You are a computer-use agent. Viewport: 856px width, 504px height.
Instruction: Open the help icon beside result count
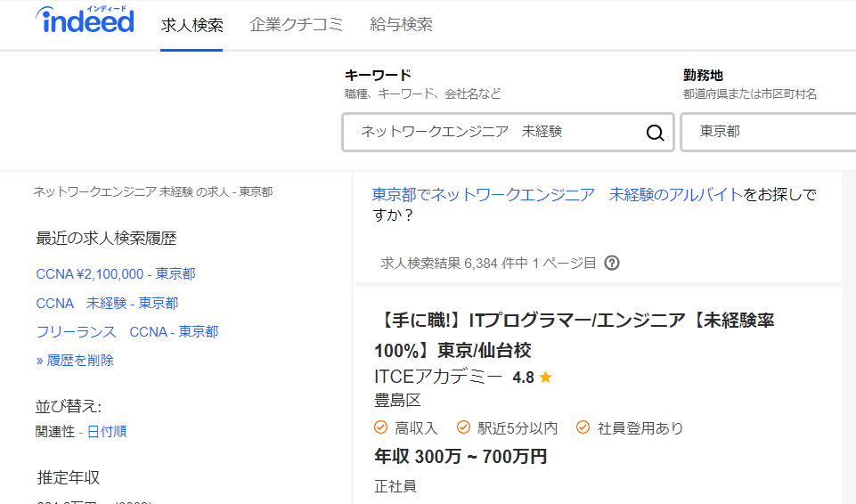point(612,263)
